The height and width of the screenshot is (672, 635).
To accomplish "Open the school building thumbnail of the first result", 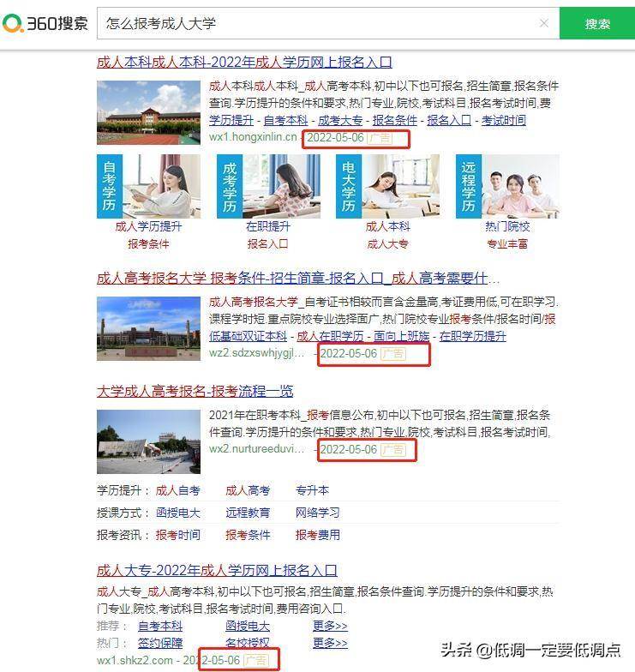I will tap(148, 113).
